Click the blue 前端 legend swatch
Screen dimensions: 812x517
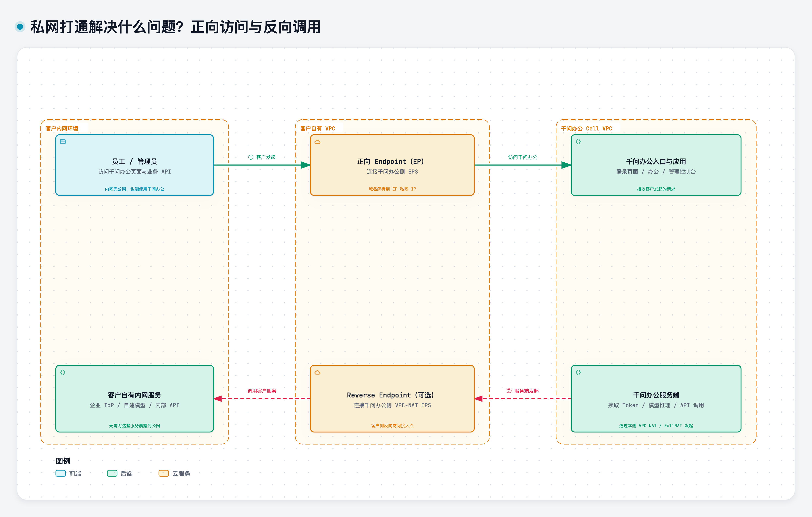click(61, 473)
